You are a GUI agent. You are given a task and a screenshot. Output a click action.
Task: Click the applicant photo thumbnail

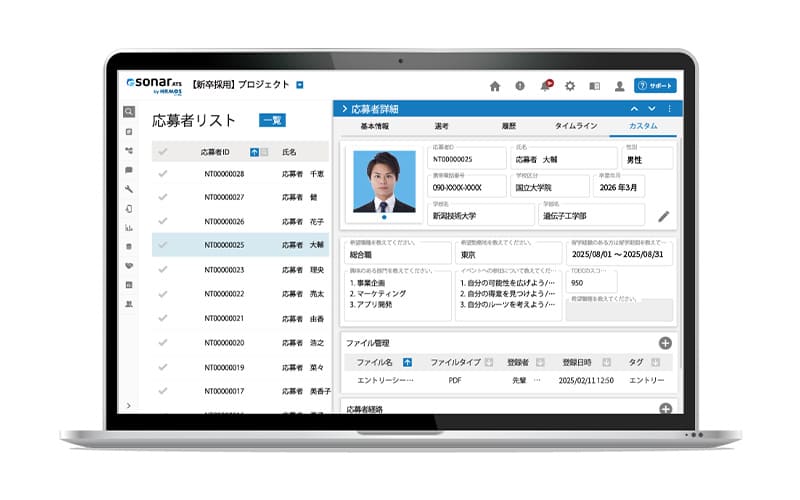(384, 182)
